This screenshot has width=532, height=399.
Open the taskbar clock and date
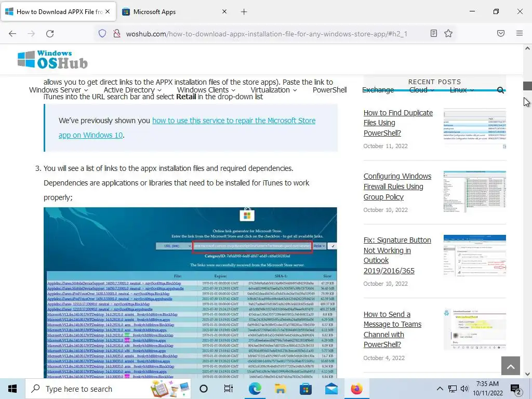[487, 389]
